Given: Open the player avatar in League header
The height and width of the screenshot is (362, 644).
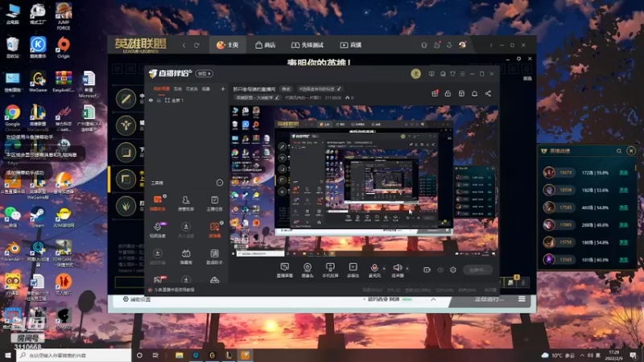Looking at the screenshot, I should pyautogui.click(x=462, y=45).
